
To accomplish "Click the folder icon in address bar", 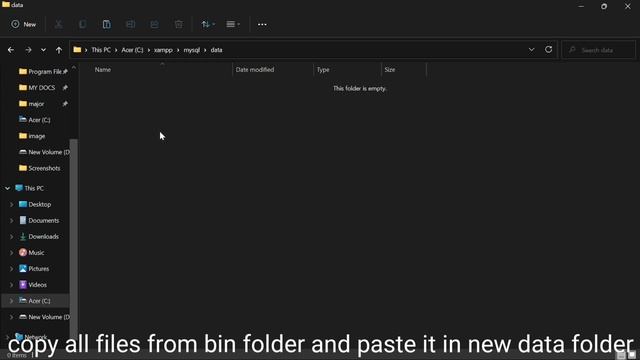I will tap(77, 50).
